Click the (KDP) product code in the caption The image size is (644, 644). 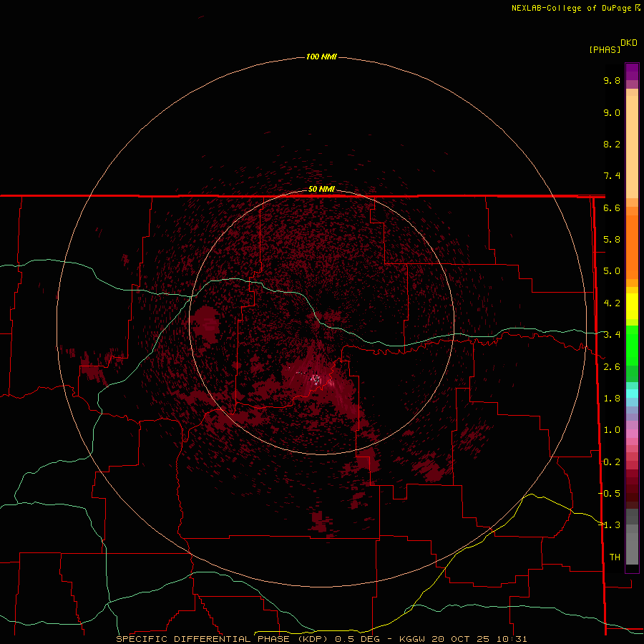[x=313, y=639]
